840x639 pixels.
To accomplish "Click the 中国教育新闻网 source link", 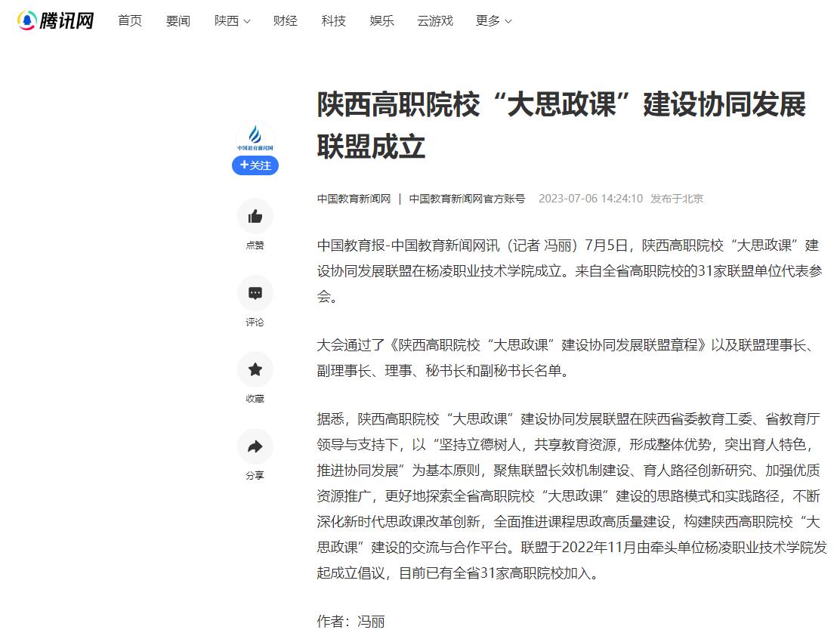I will pyautogui.click(x=354, y=199).
